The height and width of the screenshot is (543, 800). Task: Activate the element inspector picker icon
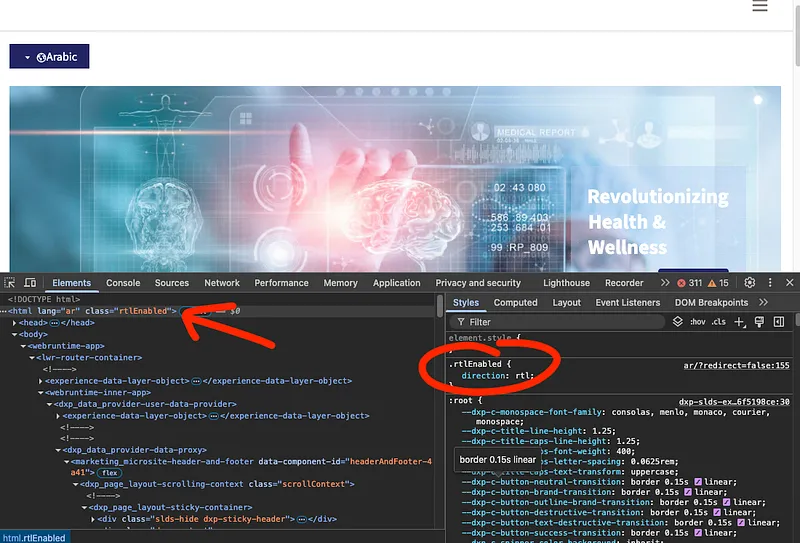pyautogui.click(x=10, y=282)
